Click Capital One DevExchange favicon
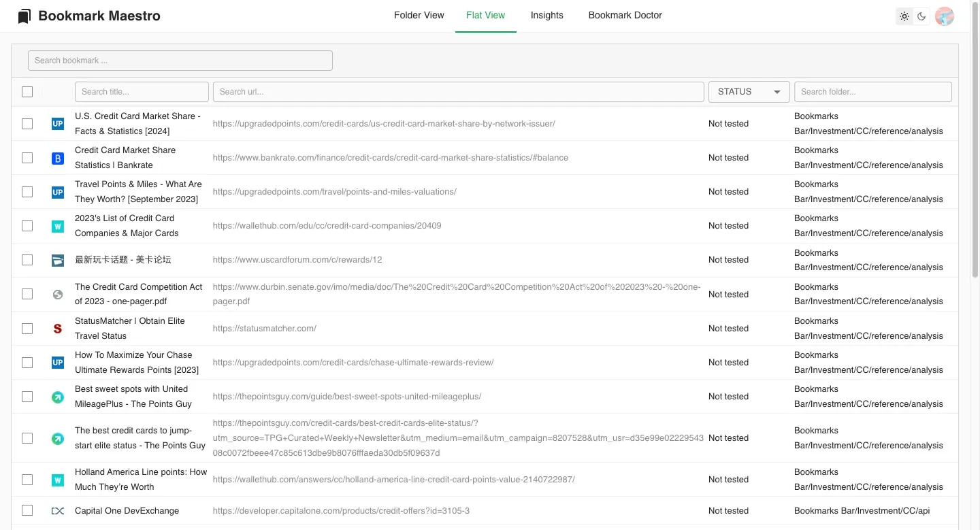 [58, 511]
